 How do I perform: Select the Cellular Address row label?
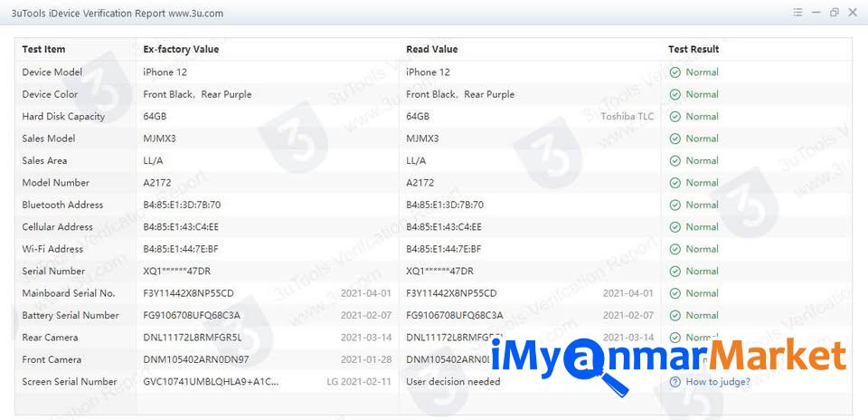(x=58, y=227)
